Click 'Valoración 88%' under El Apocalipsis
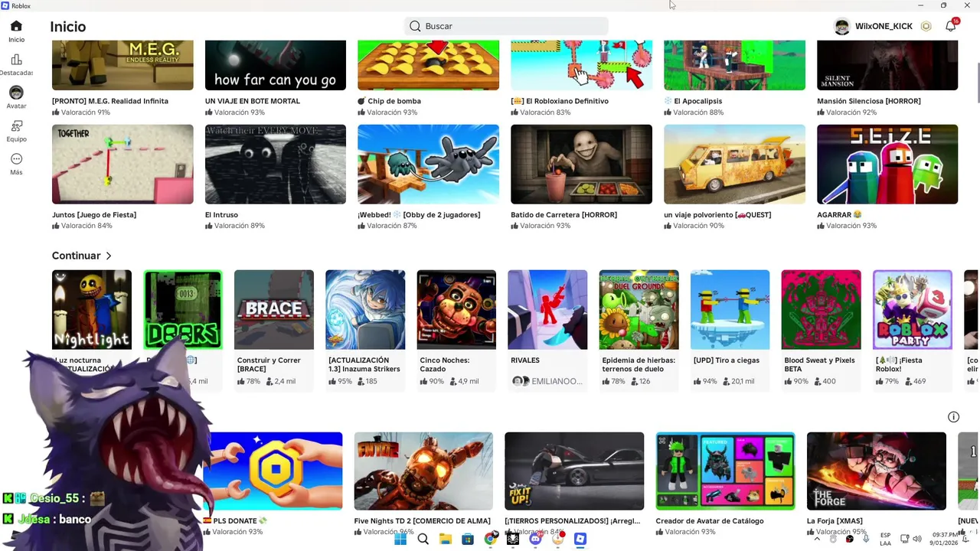 pos(694,112)
